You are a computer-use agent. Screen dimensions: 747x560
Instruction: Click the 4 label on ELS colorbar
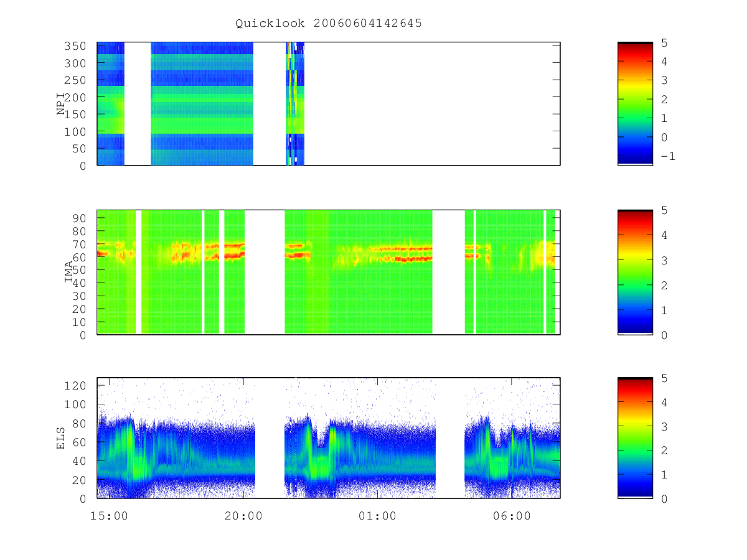pos(664,402)
